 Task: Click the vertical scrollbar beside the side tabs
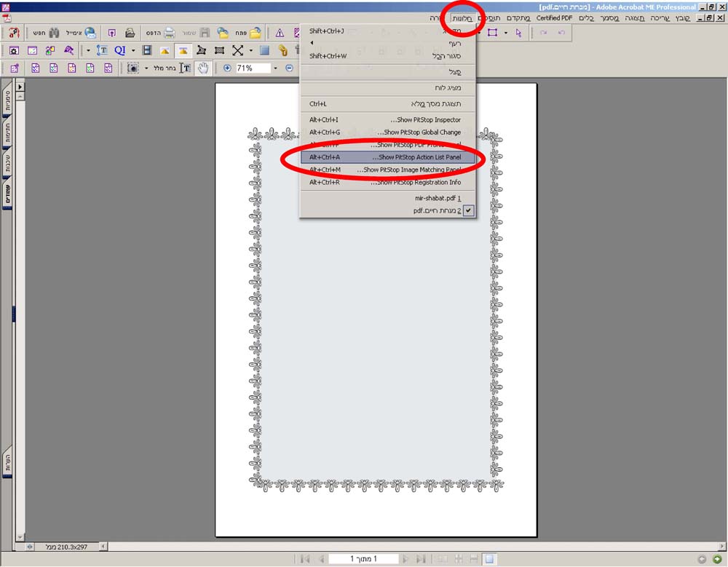[x=20, y=316]
